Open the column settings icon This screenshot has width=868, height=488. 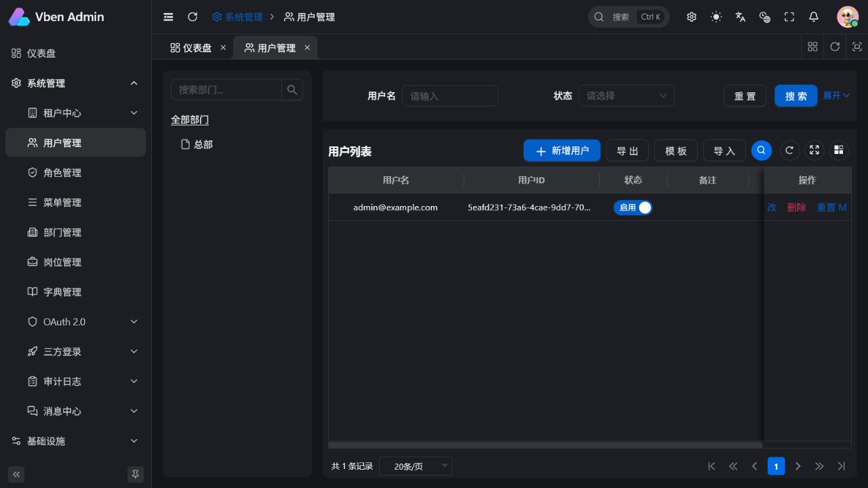[839, 150]
